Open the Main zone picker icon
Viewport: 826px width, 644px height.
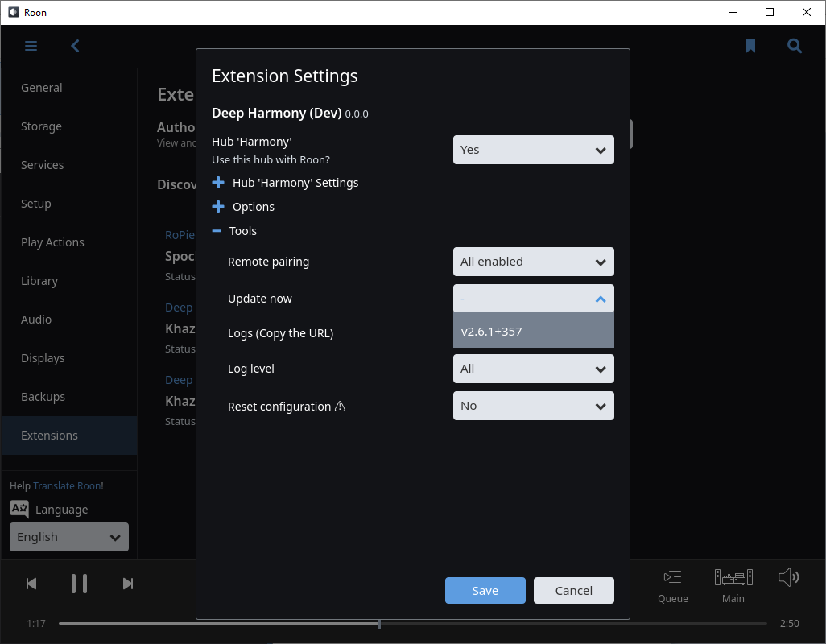coord(733,577)
